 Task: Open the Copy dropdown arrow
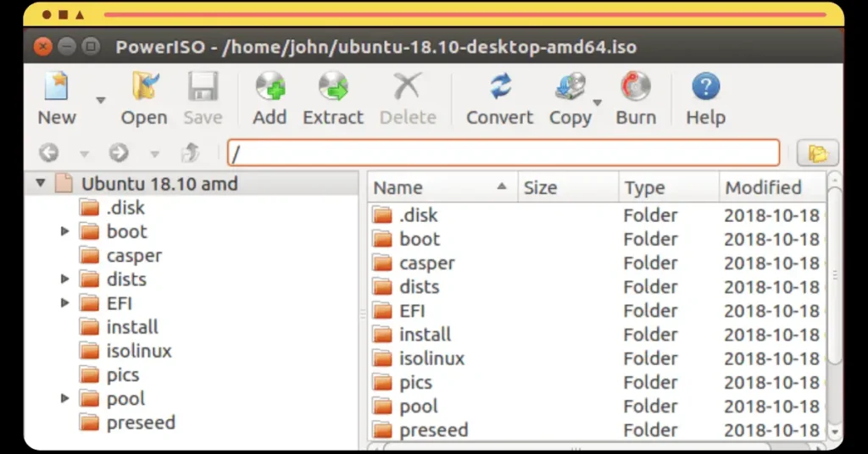[598, 102]
